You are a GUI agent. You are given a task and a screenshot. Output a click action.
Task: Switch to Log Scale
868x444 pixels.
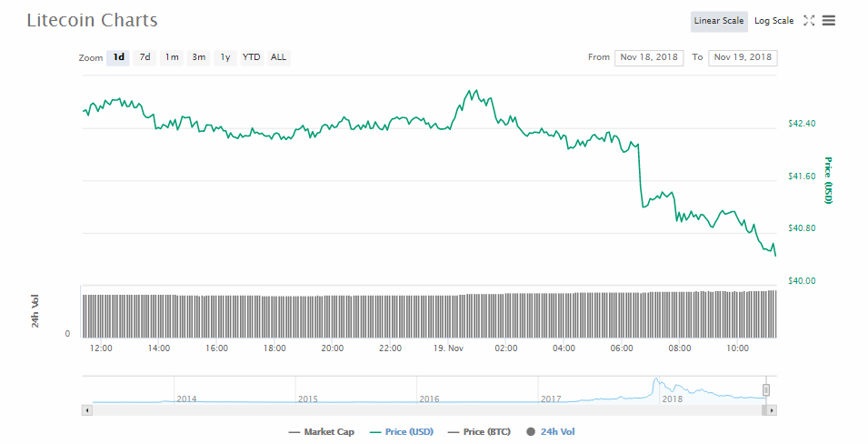(773, 21)
